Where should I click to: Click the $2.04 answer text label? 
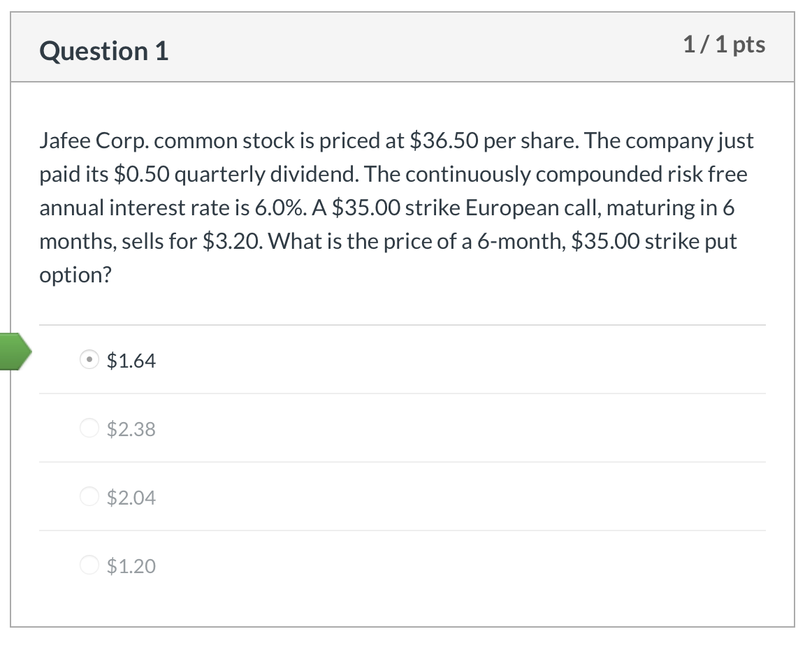point(131,497)
